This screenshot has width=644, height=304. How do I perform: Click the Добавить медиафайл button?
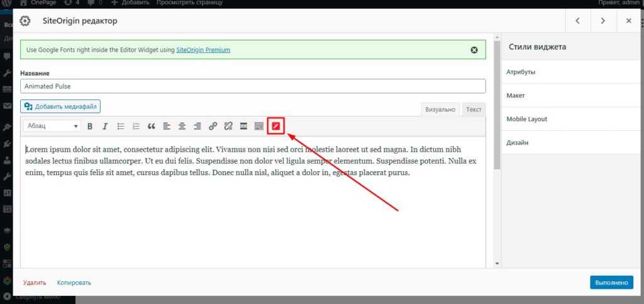(x=60, y=107)
